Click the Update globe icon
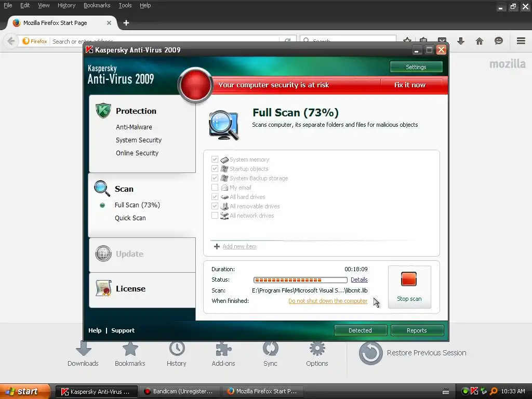532x399 pixels. coord(103,254)
